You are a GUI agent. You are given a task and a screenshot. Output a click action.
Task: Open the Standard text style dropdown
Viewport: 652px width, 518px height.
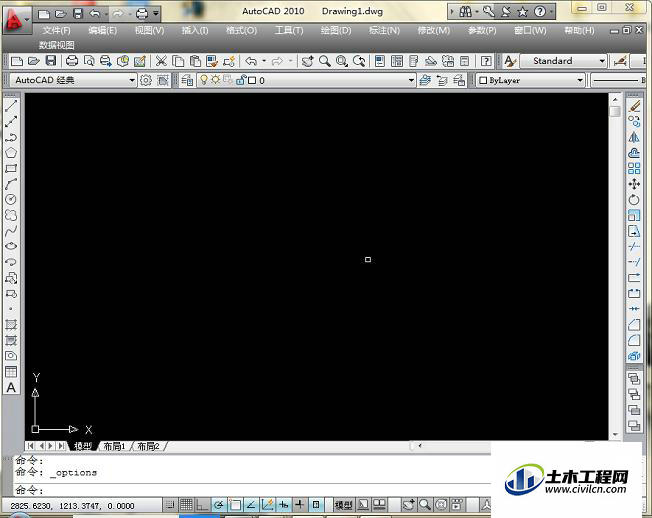[602, 61]
